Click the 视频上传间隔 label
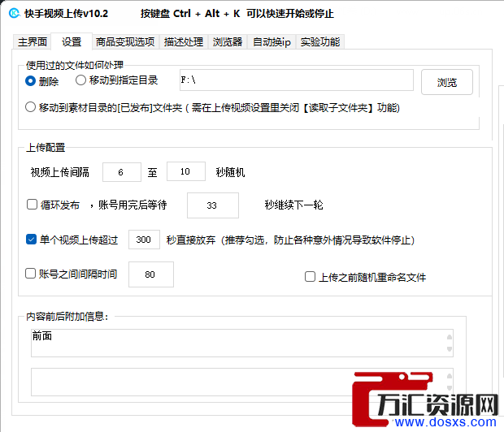 click(x=60, y=172)
